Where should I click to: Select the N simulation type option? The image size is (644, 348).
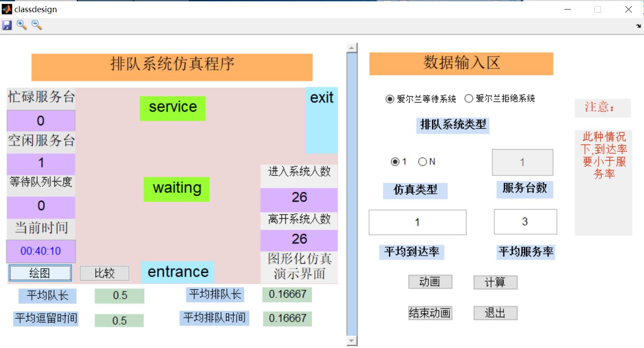pyautogui.click(x=422, y=161)
